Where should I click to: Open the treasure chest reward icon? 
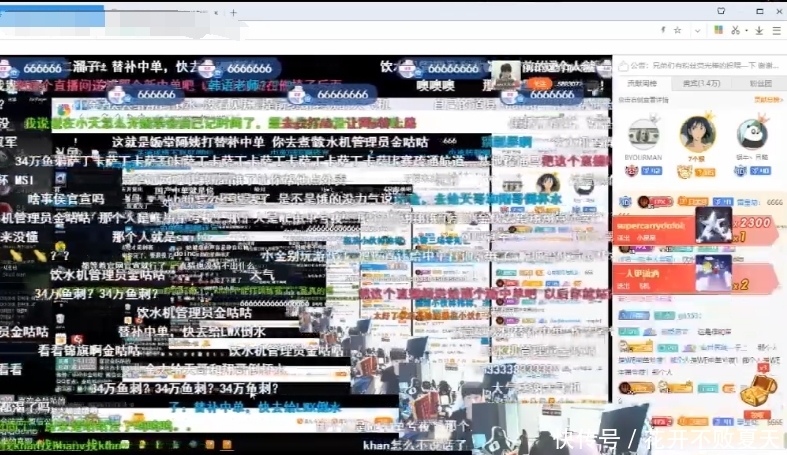pos(757,392)
